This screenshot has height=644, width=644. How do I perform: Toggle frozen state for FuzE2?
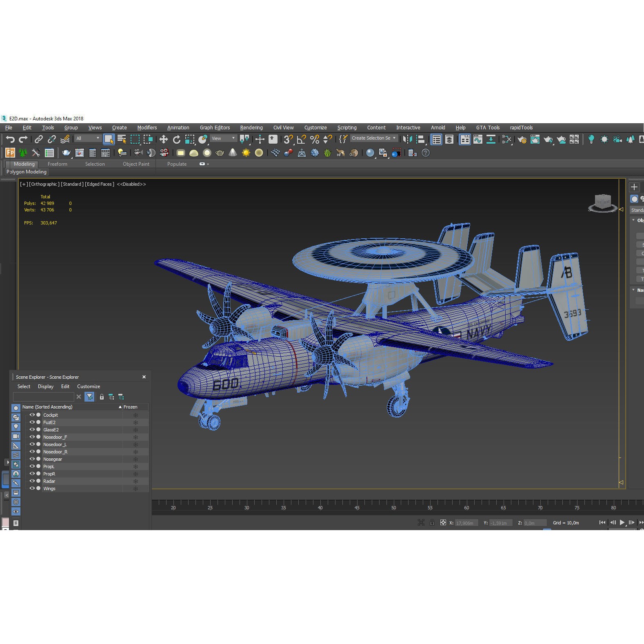point(135,422)
